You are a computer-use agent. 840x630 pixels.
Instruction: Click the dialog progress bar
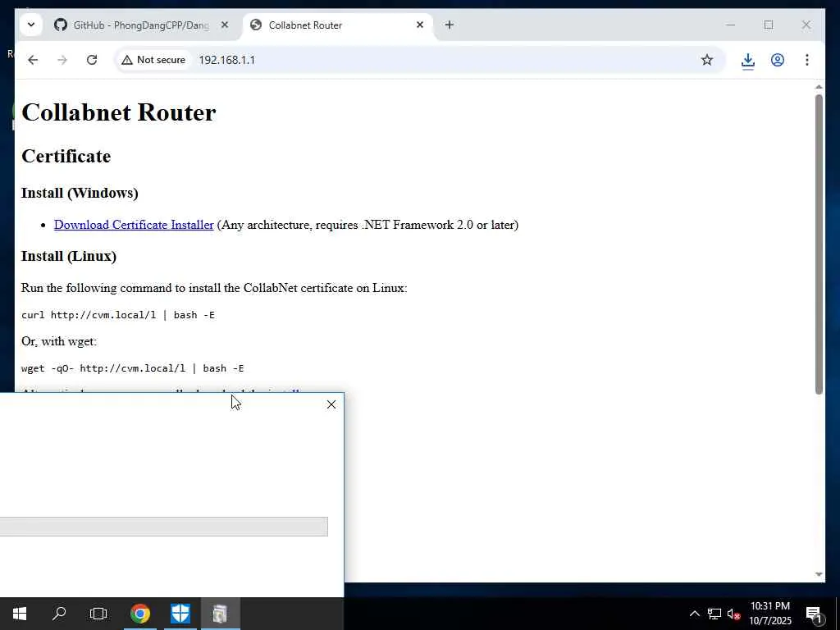coord(164,527)
